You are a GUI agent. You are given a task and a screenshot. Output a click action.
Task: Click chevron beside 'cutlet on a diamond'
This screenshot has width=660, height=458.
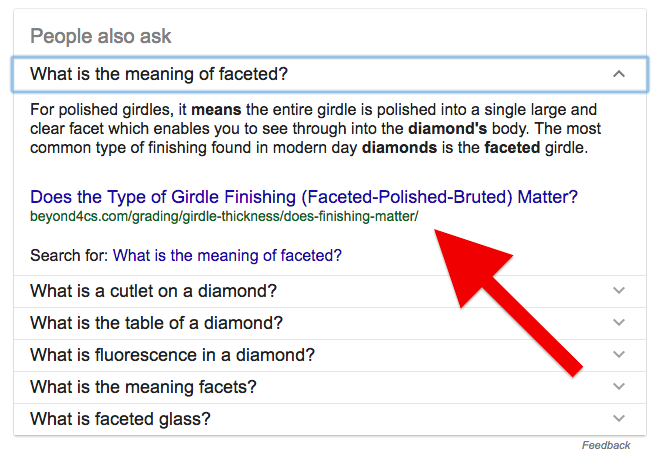coord(619,291)
